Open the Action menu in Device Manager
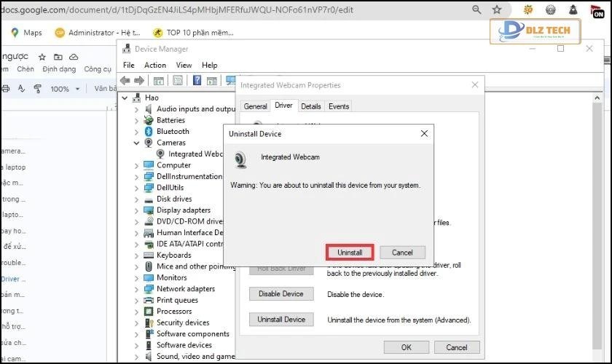The height and width of the screenshot is (364, 612). tap(154, 65)
